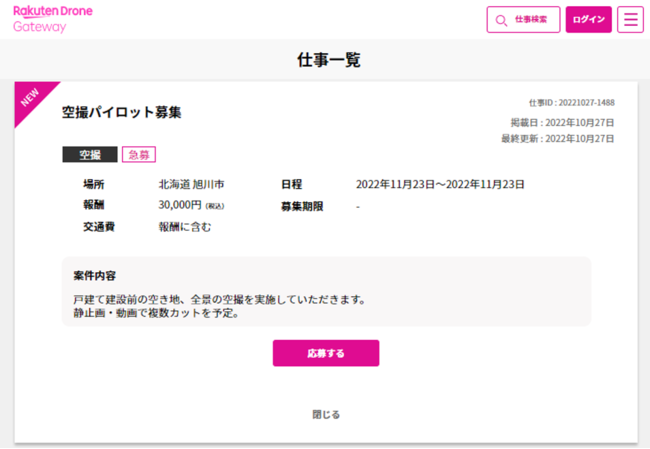Viewport: 650px width, 449px height.
Task: Click the 掲載日 posting date text
Action: coord(562,123)
